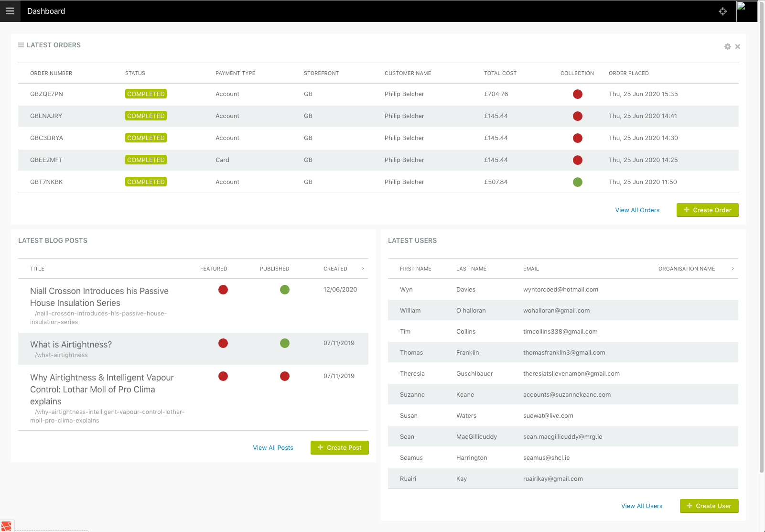Screen dimensions: 765x532
Task: Open View All Posts link
Action: 273,448
